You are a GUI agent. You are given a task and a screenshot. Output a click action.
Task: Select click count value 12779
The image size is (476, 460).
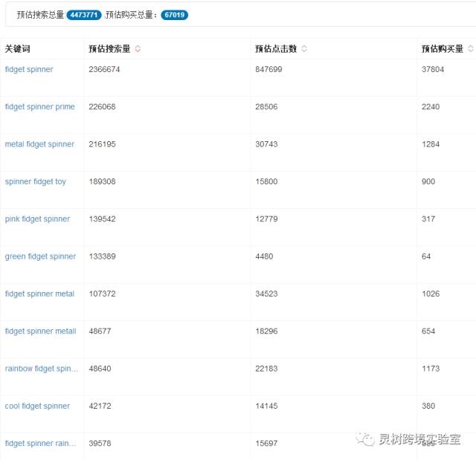266,219
